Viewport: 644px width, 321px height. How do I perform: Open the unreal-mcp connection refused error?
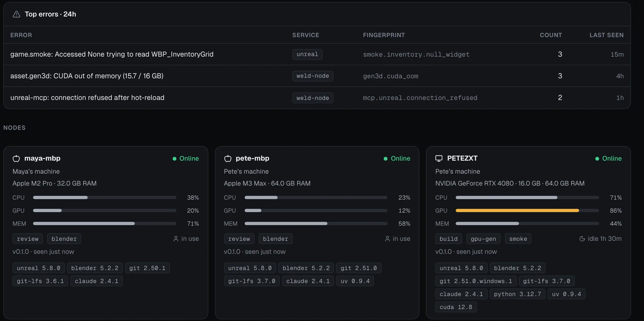point(317,98)
